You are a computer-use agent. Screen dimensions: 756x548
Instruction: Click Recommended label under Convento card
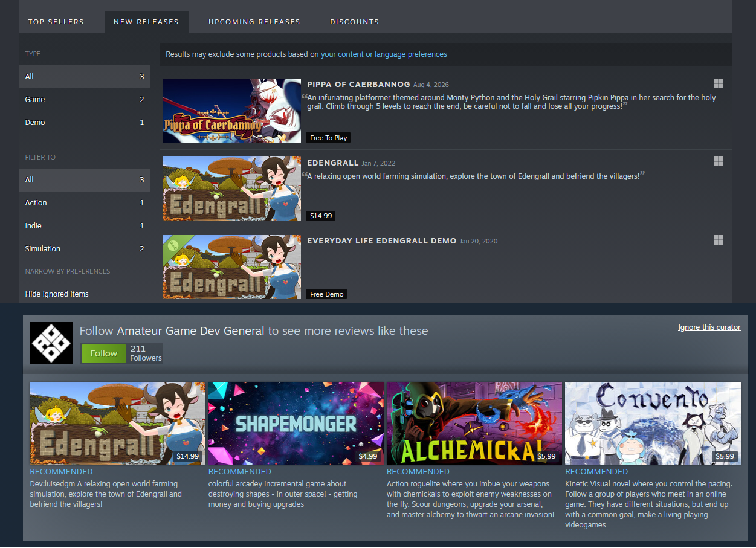(596, 472)
